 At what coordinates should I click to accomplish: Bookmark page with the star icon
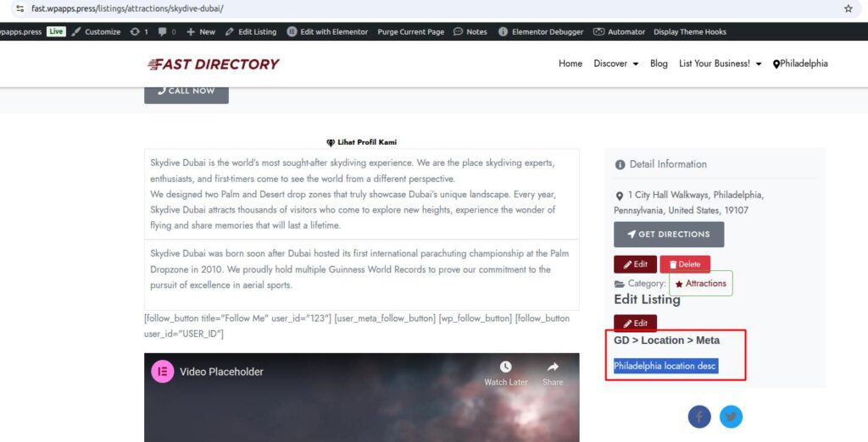pyautogui.click(x=848, y=8)
